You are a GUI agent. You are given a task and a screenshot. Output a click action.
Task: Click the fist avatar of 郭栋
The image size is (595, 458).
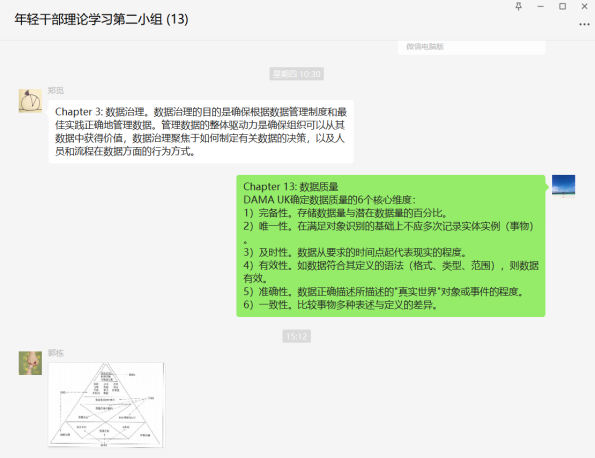click(x=30, y=363)
